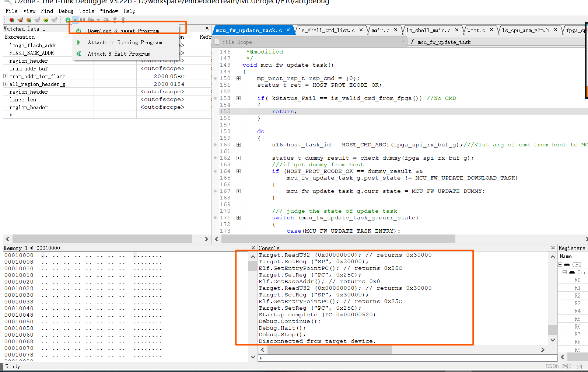Viewport: 588px width, 372px height.
Task: Click the yellow tracepoint add icon
Action: (x=46, y=20)
